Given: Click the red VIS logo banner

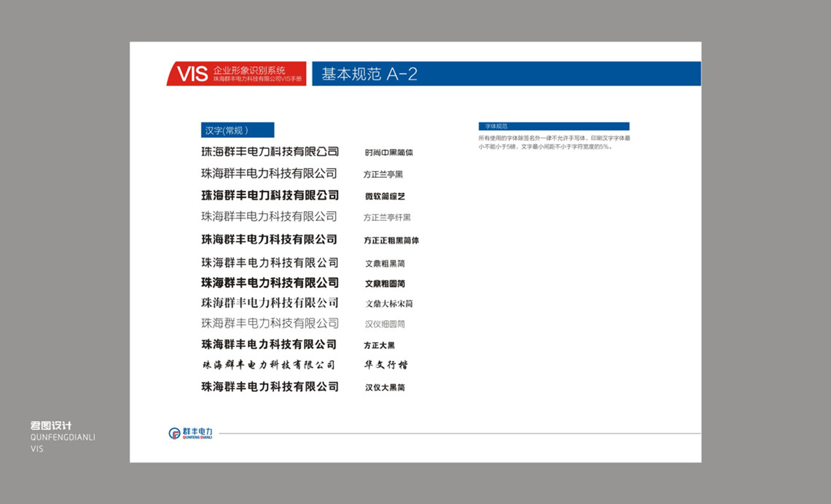Looking at the screenshot, I should (236, 73).
